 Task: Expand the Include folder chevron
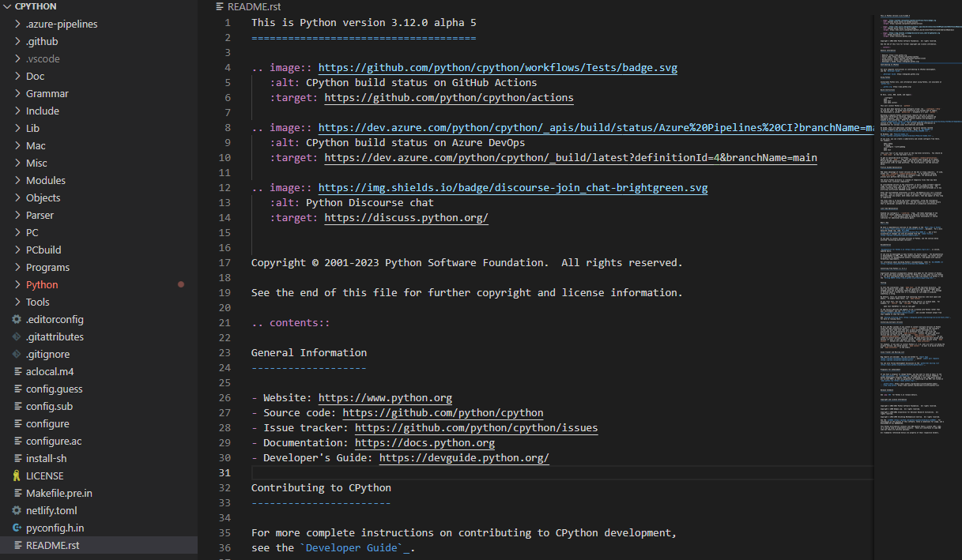(x=17, y=111)
